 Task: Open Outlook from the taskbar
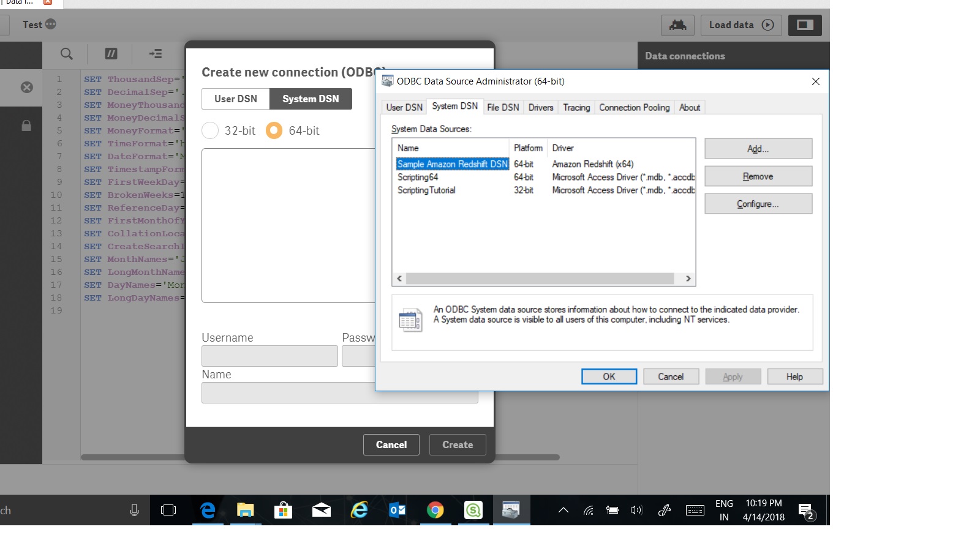tap(397, 510)
